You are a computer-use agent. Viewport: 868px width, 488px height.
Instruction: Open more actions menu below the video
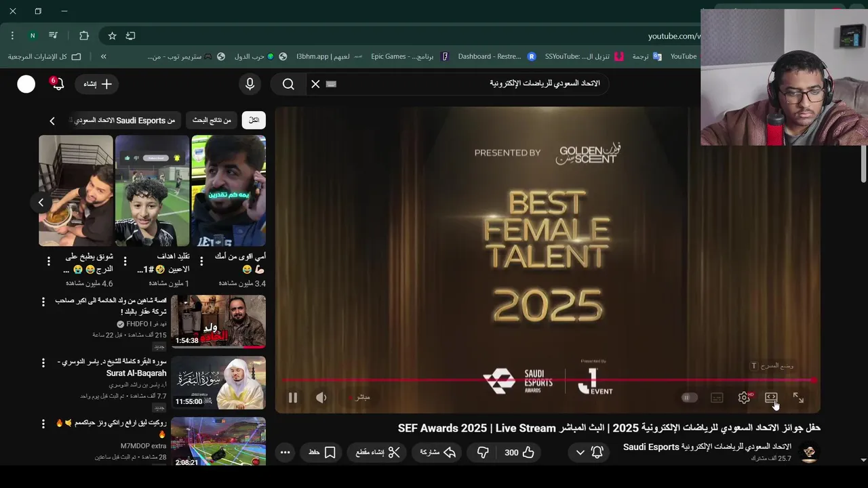click(x=285, y=452)
